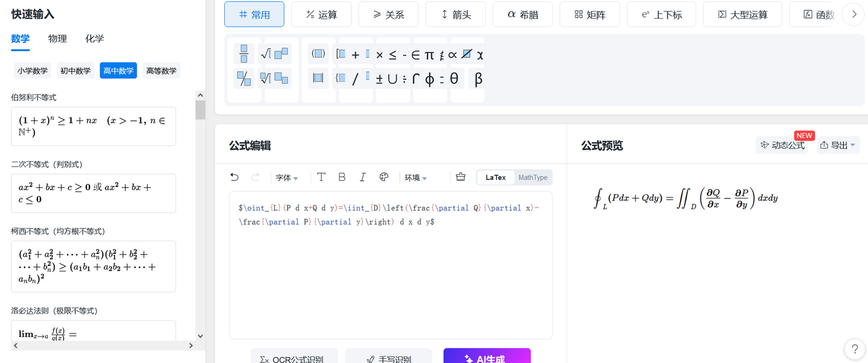Select the 箭头 arrows tab
The width and height of the screenshot is (868, 363).
456,14
